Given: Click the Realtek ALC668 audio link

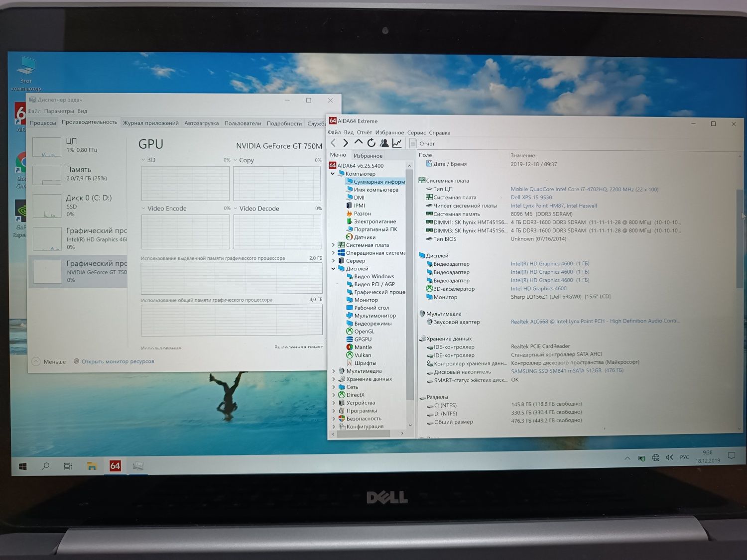Looking at the screenshot, I should coord(595,321).
